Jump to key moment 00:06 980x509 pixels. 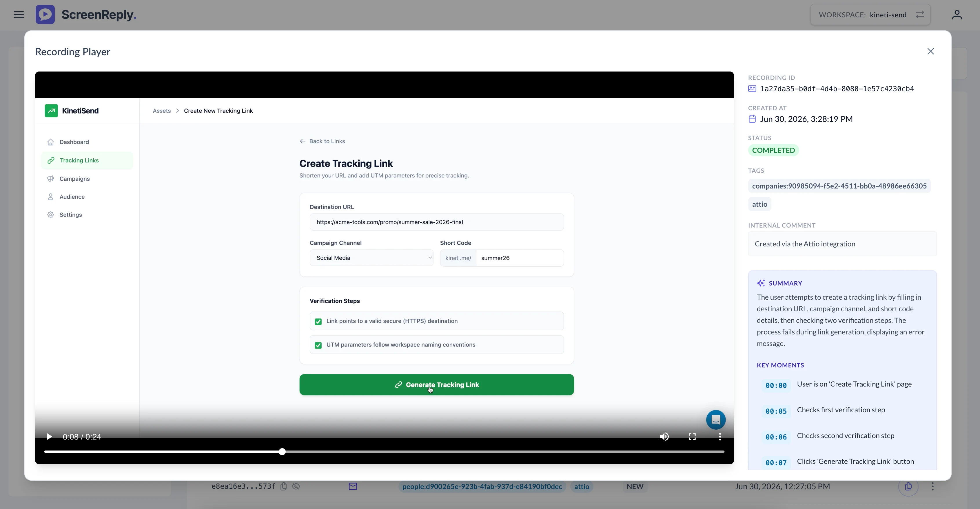pos(776,437)
